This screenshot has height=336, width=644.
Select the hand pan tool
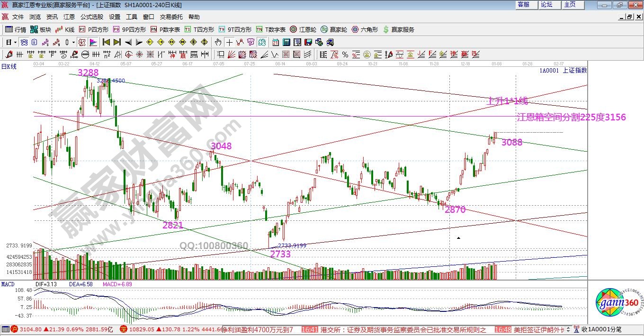tap(218, 42)
